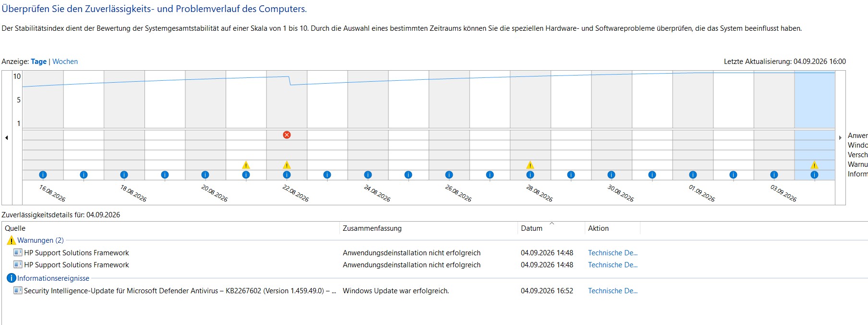The image size is (868, 325).
Task: Click the 22.08.2026 date label under the chart
Action: [x=296, y=193]
